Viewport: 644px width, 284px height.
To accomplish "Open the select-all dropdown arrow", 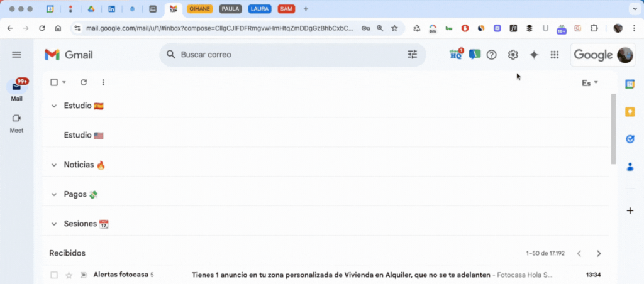I will pyautogui.click(x=64, y=82).
